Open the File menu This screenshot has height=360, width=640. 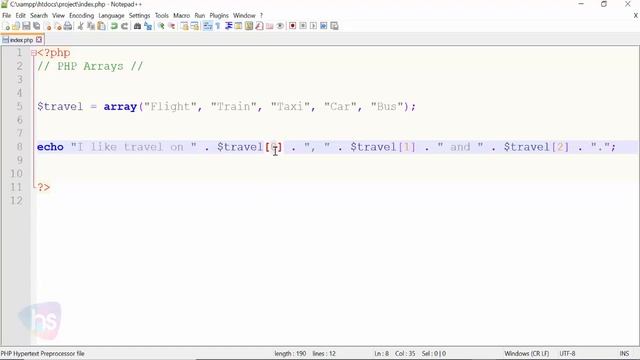point(7,16)
